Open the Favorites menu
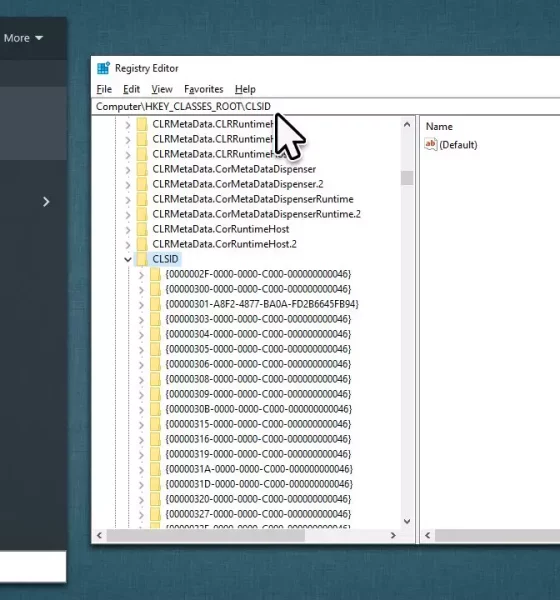The image size is (560, 600). tap(204, 89)
